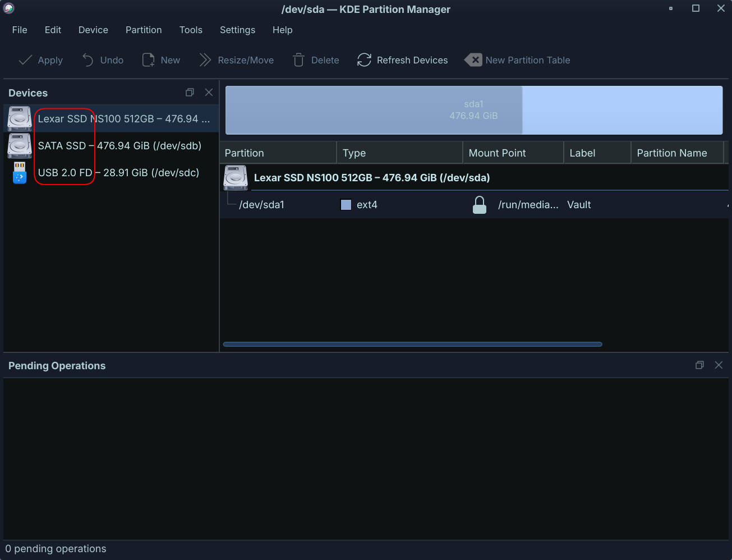The image size is (732, 560).
Task: Open the Partition menu
Action: pos(144,30)
